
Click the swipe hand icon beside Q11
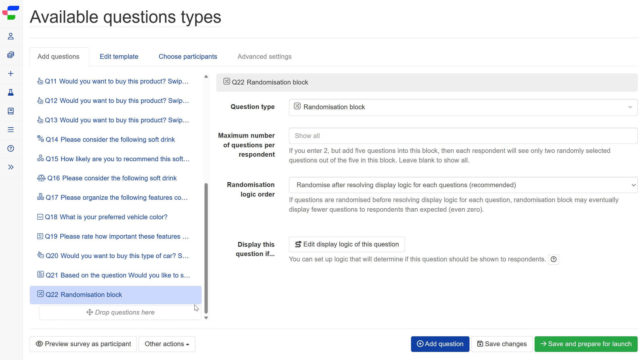40,81
